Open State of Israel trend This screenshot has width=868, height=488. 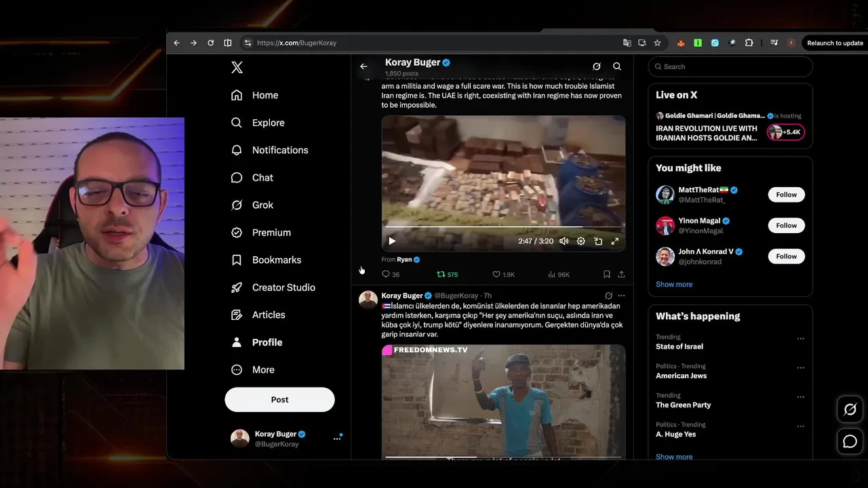coord(679,346)
